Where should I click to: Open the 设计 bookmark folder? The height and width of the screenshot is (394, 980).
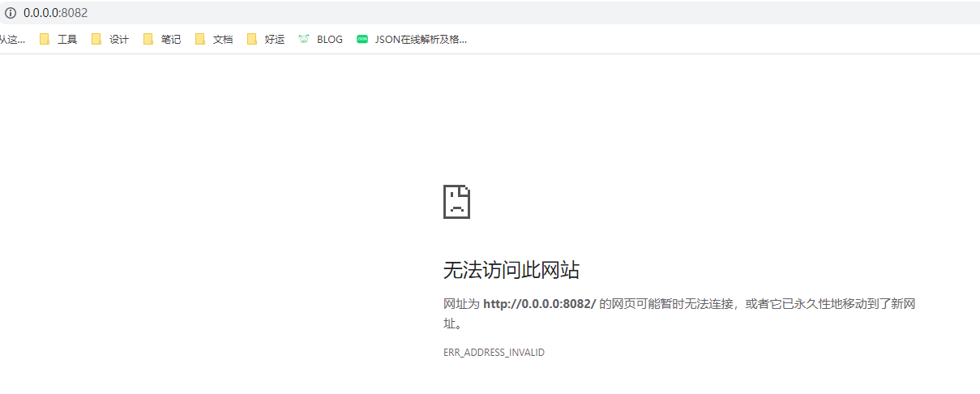click(x=110, y=39)
